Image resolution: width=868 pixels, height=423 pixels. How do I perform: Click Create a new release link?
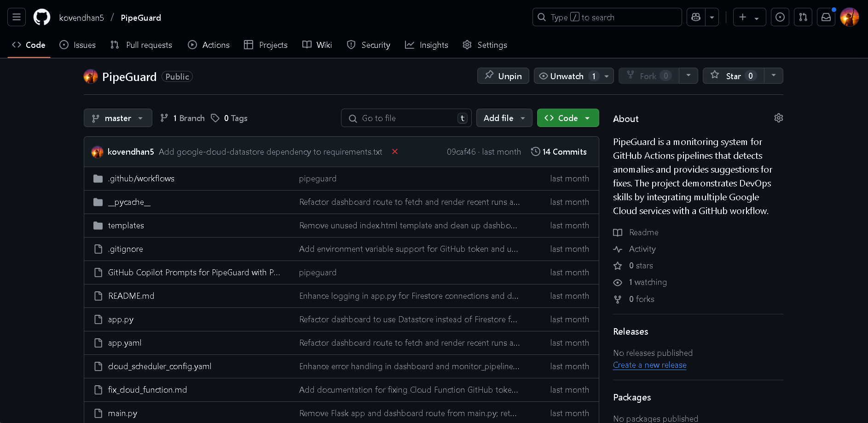[650, 365]
